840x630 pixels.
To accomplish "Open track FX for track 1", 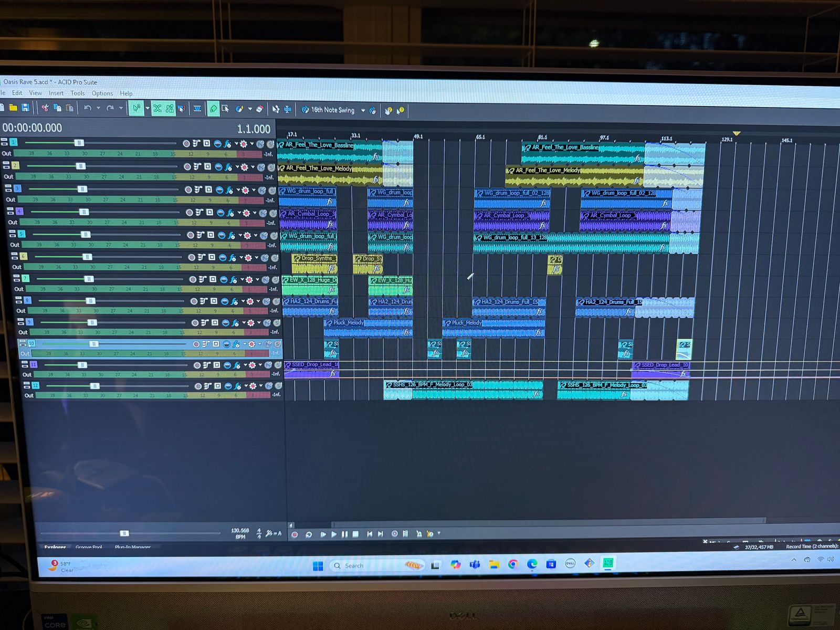I will tap(227, 144).
